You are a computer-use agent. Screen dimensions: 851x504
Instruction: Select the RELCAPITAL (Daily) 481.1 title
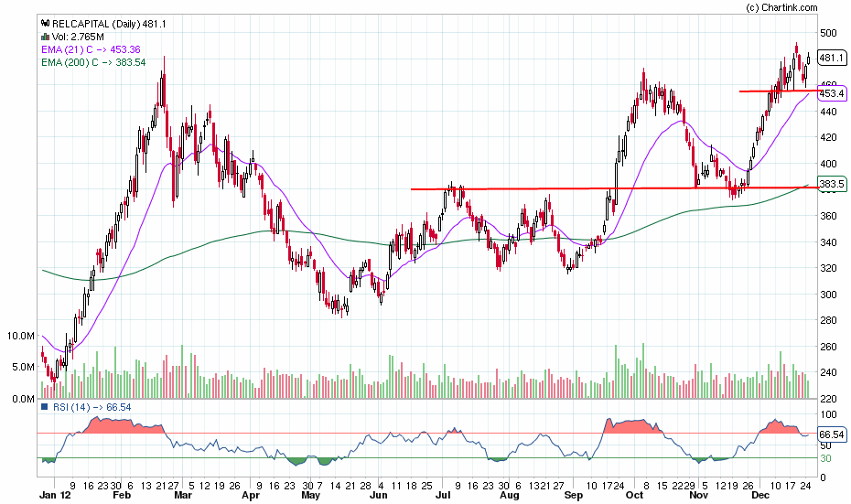pos(109,24)
